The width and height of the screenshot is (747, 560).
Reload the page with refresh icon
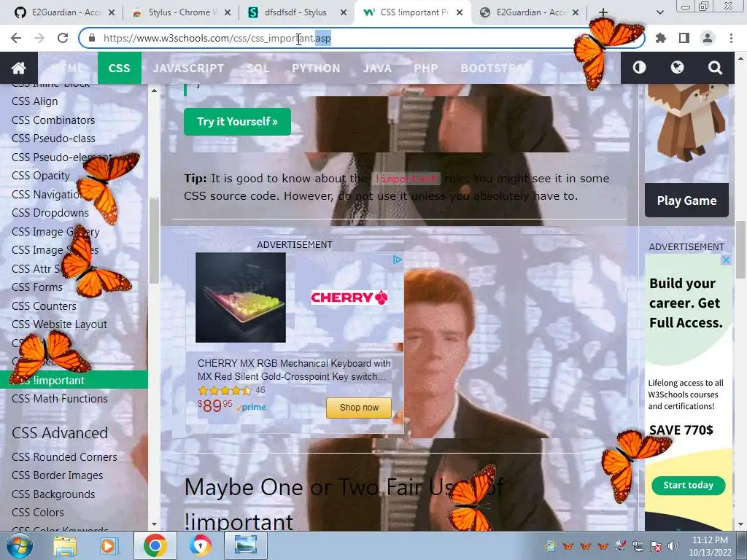[x=63, y=38]
